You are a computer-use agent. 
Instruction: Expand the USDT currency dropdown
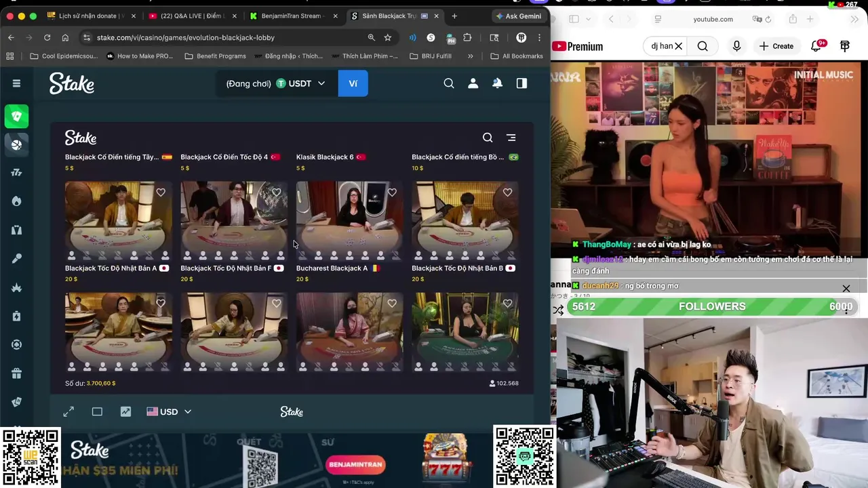(321, 83)
